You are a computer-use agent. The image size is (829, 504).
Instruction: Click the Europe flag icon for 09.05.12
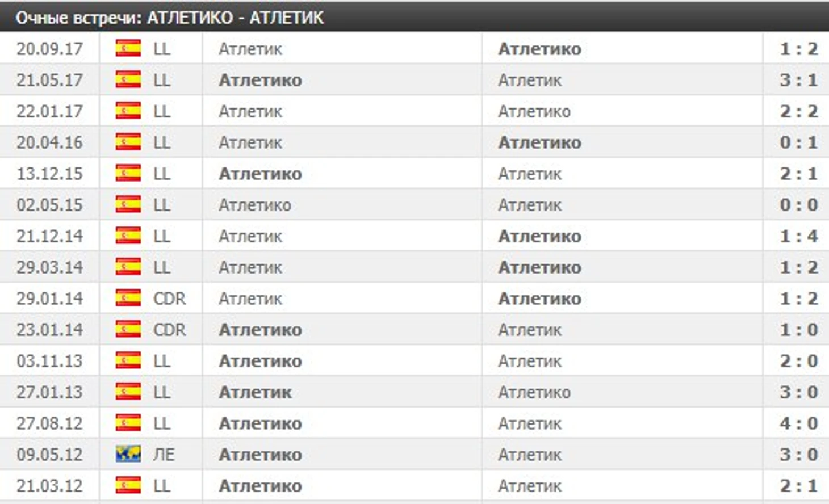click(x=128, y=454)
